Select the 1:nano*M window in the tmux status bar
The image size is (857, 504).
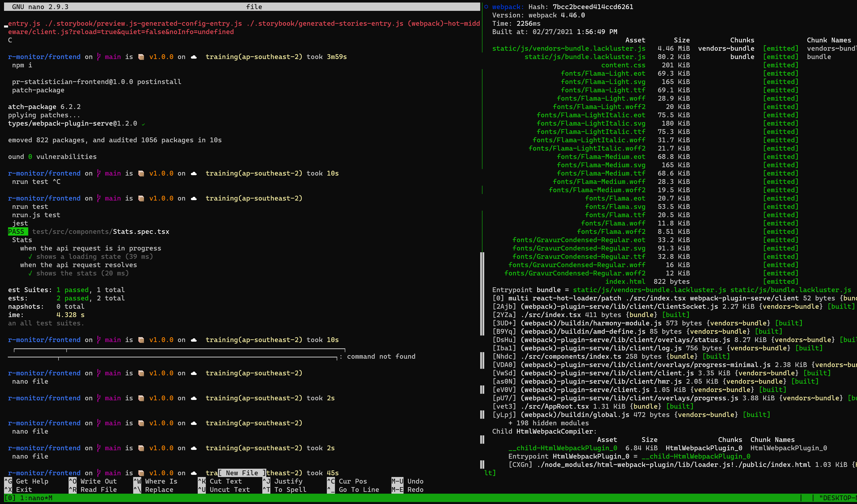click(36, 498)
